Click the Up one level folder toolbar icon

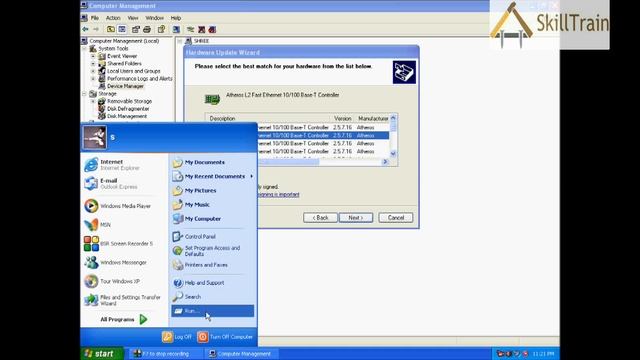click(111, 29)
